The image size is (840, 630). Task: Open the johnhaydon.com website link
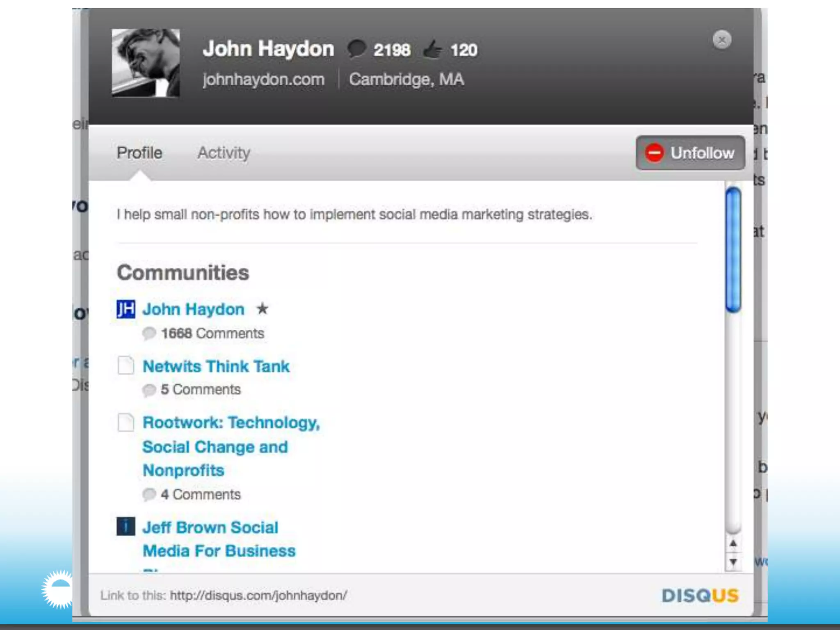(x=263, y=79)
